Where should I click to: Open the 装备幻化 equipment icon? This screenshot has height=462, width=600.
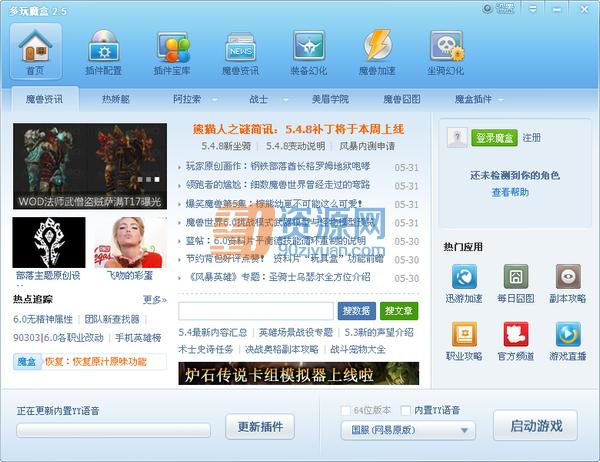pos(309,51)
